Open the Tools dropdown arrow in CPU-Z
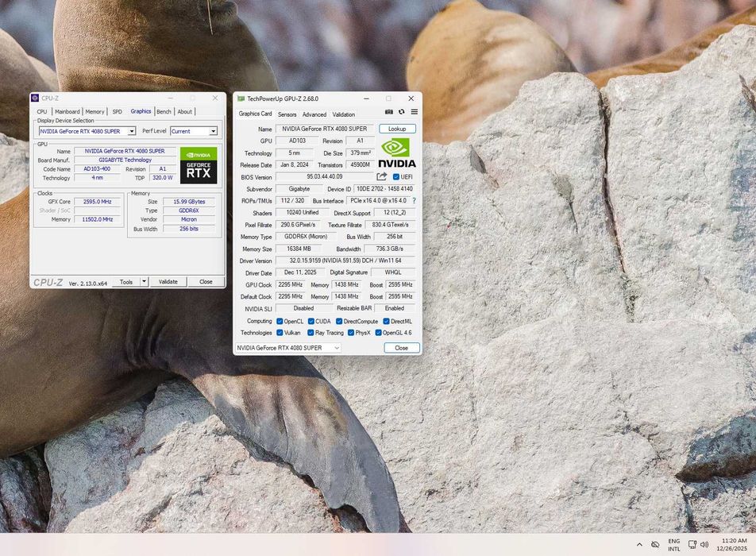Viewport: 756px width, 556px height. click(x=144, y=282)
